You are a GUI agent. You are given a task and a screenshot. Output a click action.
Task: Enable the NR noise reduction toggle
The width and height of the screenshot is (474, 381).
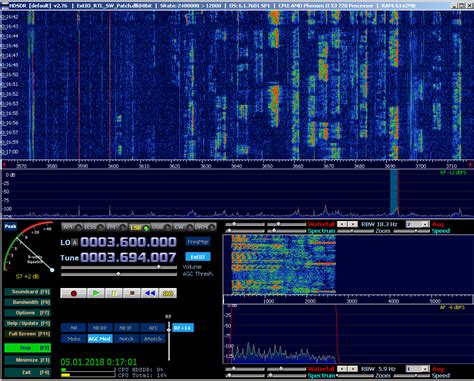click(74, 328)
